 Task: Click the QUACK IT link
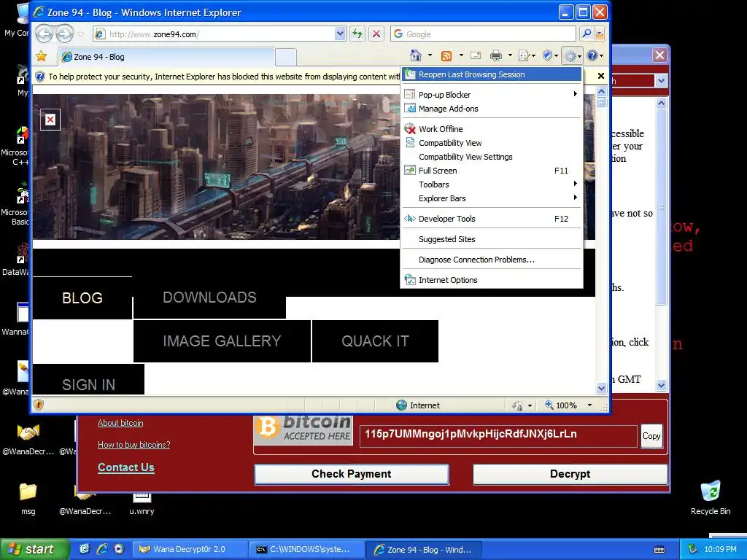click(376, 341)
